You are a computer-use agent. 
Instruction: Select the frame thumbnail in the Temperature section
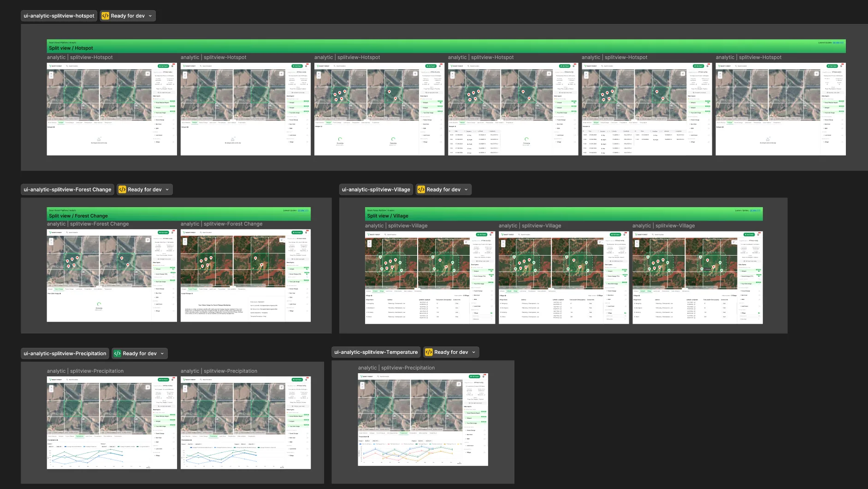pos(423,419)
